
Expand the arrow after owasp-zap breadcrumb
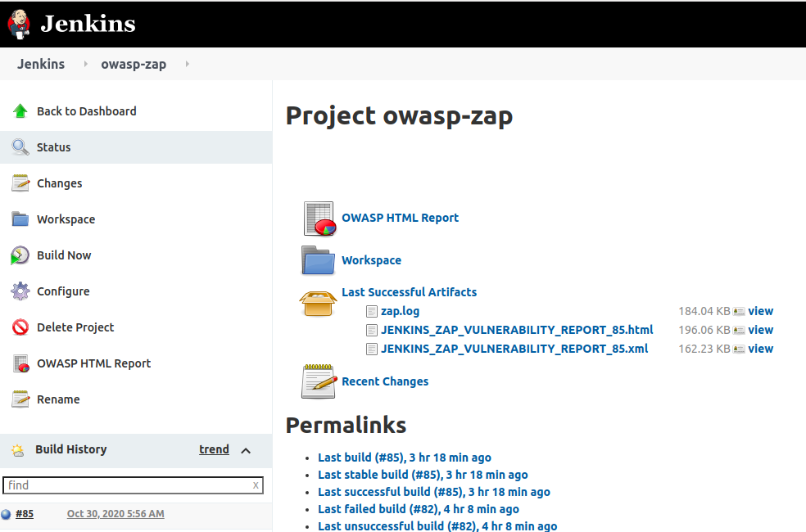click(x=187, y=64)
